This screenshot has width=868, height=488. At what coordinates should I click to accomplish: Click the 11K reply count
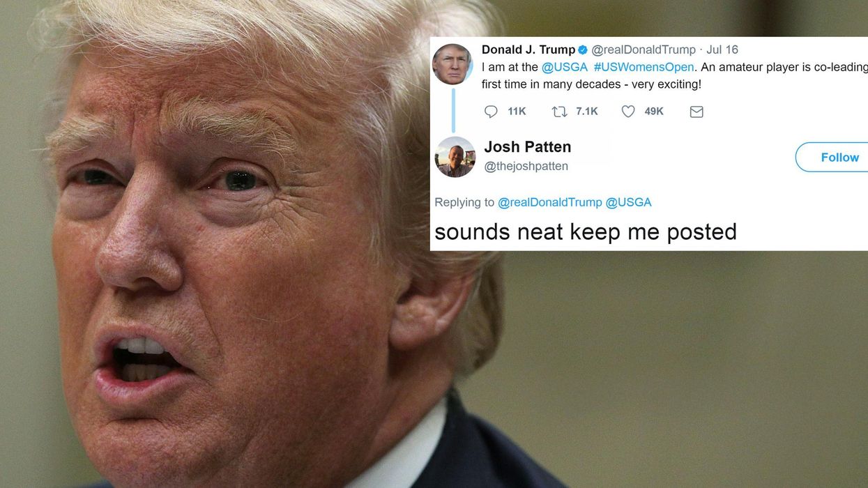517,112
